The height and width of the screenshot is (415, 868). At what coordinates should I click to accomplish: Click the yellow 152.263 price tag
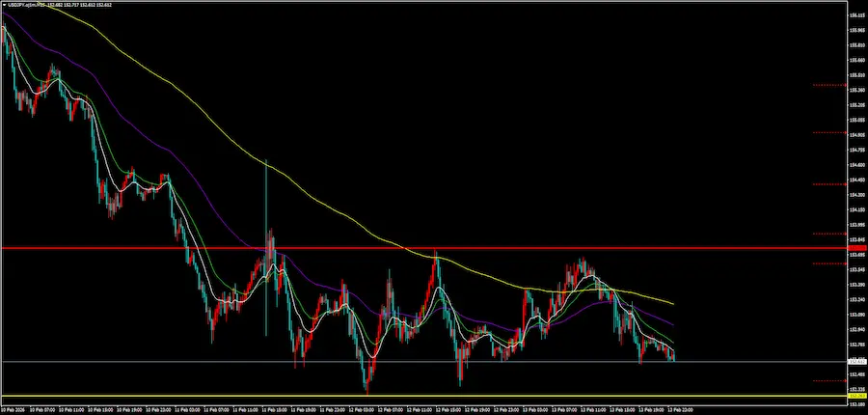click(x=854, y=396)
